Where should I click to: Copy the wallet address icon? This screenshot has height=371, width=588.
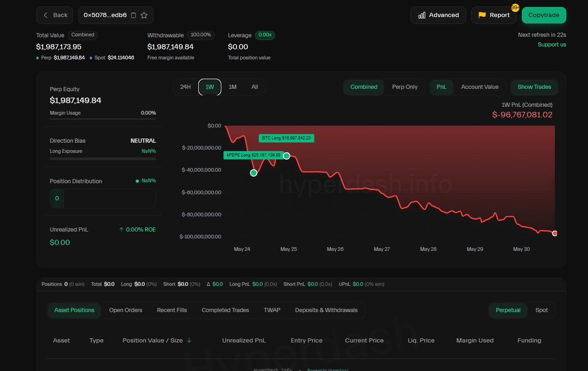(x=133, y=15)
